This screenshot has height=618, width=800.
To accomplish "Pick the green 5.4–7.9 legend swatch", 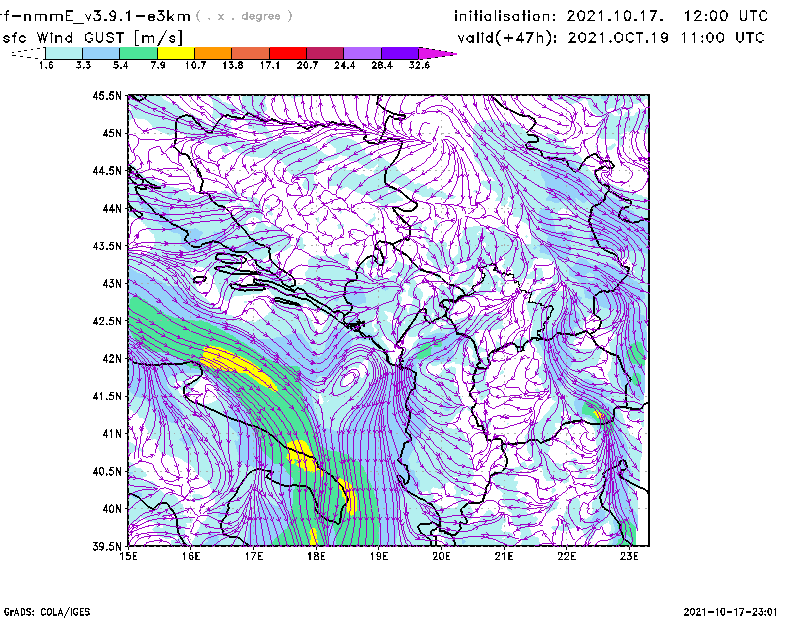I will coord(138,53).
